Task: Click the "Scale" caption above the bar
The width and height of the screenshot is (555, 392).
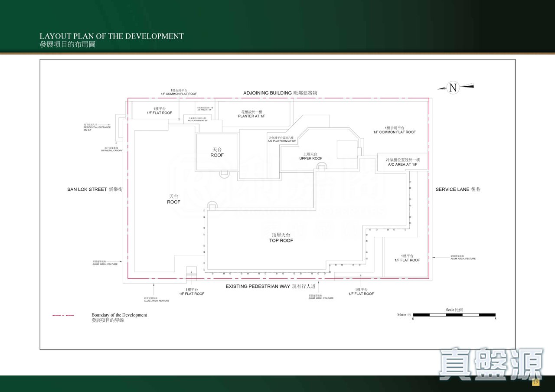Action: pyautogui.click(x=450, y=310)
